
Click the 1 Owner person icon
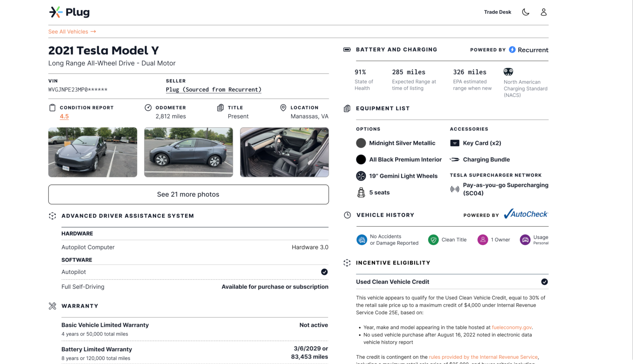(483, 240)
